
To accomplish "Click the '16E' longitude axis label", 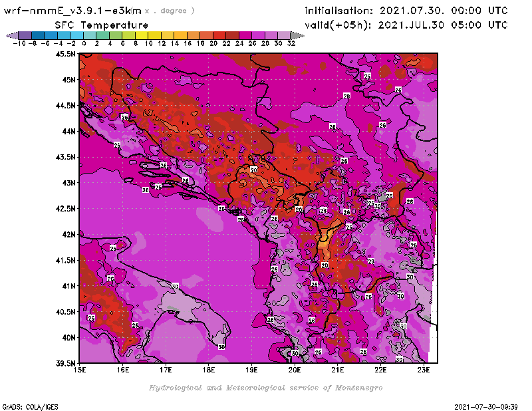I will click(x=123, y=370).
